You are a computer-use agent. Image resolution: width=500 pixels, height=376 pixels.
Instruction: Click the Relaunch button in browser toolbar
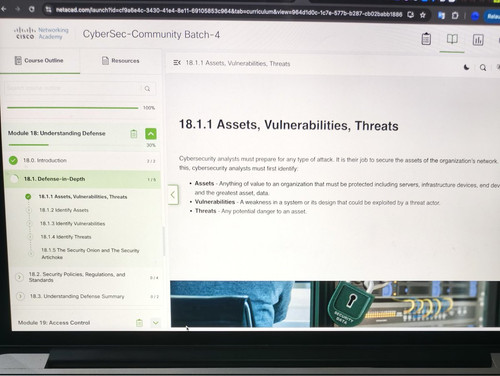click(493, 16)
